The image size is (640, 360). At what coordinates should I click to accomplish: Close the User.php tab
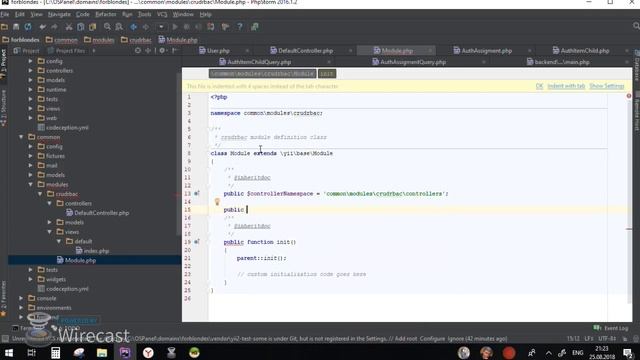(x=247, y=51)
